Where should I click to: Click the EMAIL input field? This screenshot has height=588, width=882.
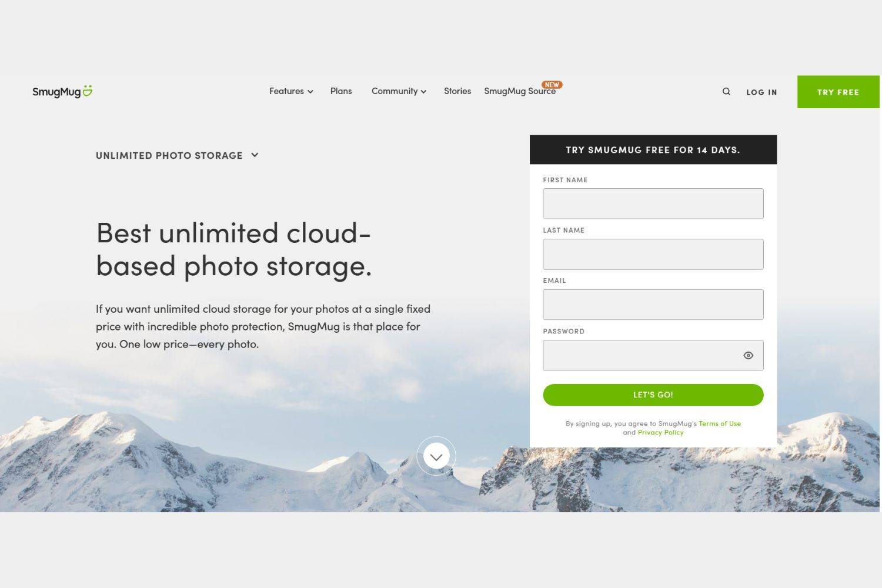pos(653,304)
